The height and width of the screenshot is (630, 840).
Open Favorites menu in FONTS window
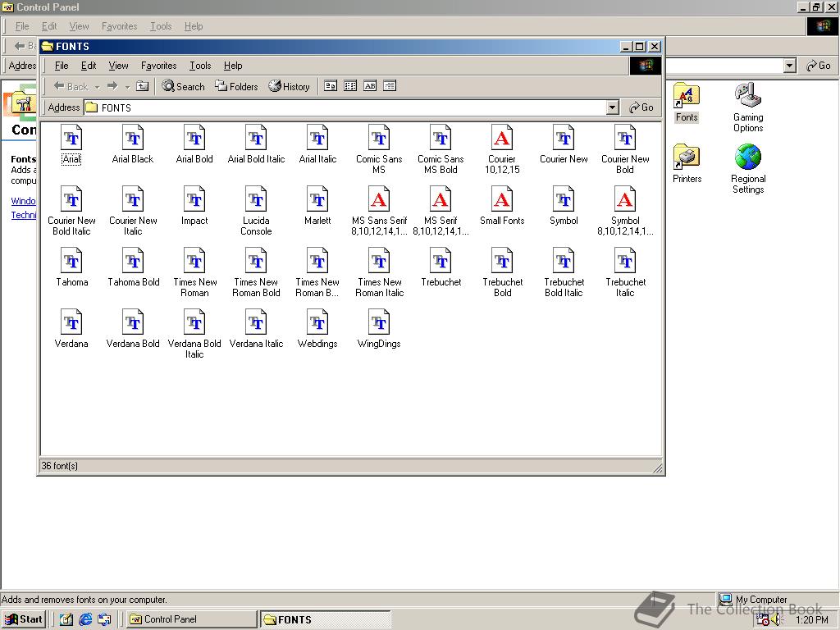tap(158, 66)
